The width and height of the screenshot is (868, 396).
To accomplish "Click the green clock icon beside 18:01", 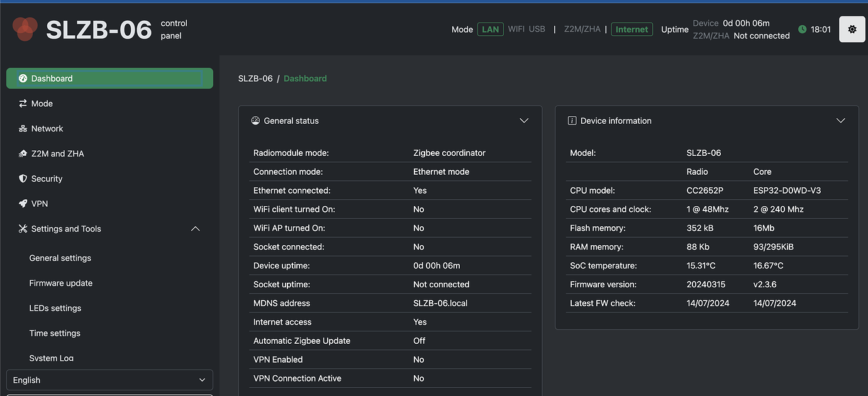I will pos(802,30).
